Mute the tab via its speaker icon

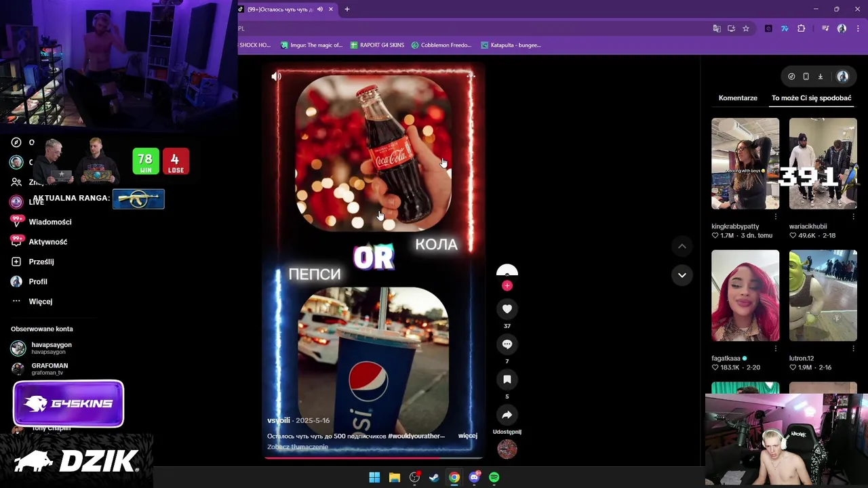(x=319, y=9)
